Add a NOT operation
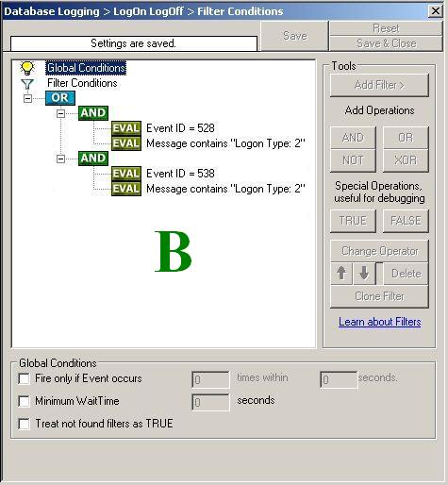448x485 pixels. [353, 160]
